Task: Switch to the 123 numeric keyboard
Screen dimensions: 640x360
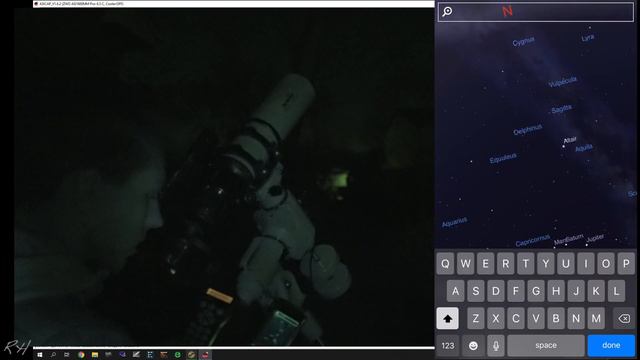Action: [448, 346]
